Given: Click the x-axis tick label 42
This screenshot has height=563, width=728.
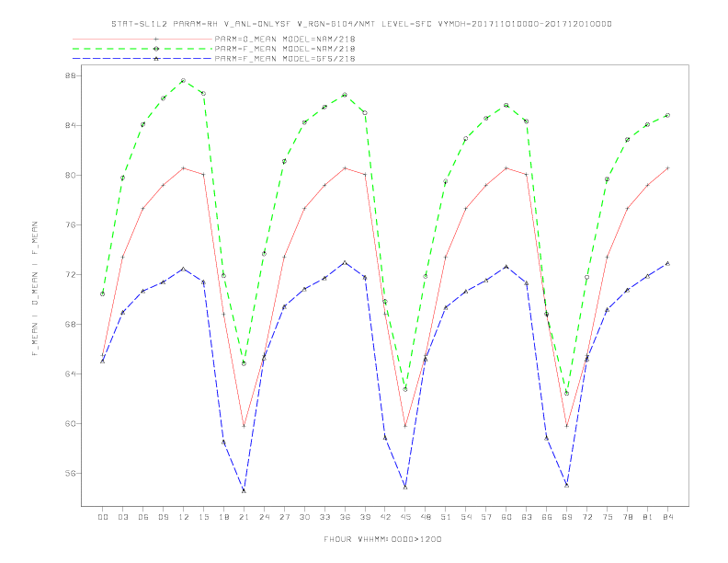Looking at the screenshot, I should coord(385,517).
